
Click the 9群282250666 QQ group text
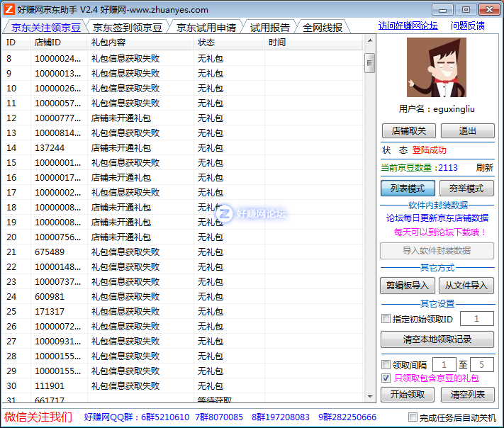(347, 417)
